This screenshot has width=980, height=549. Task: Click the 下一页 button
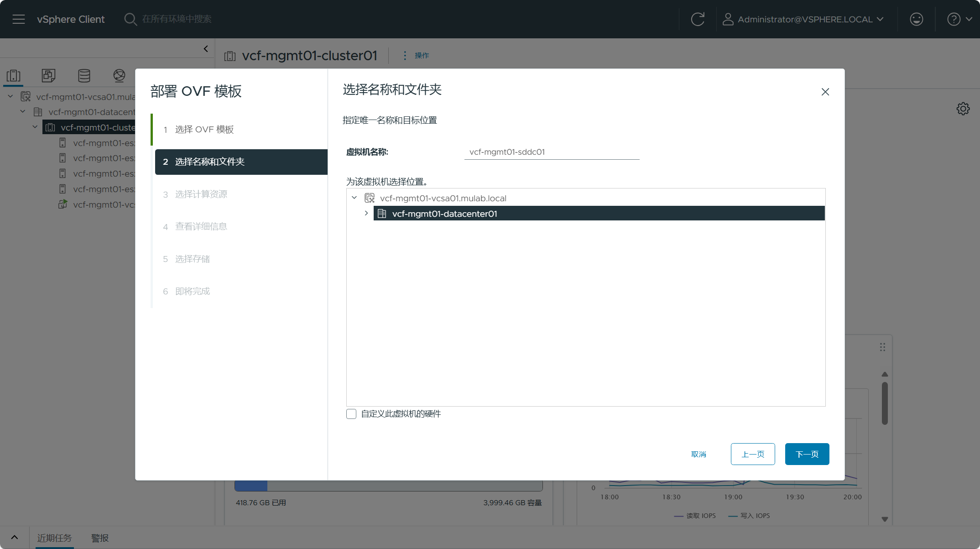tap(807, 454)
